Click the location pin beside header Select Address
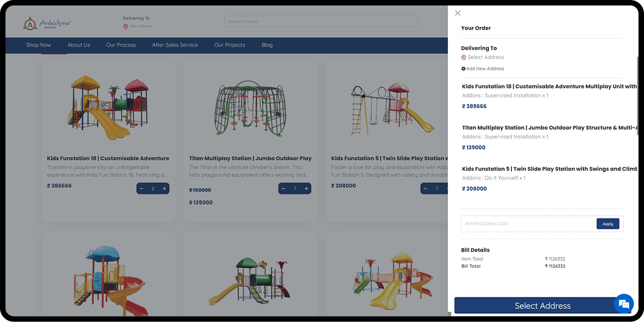This screenshot has width=644, height=322. point(125,26)
